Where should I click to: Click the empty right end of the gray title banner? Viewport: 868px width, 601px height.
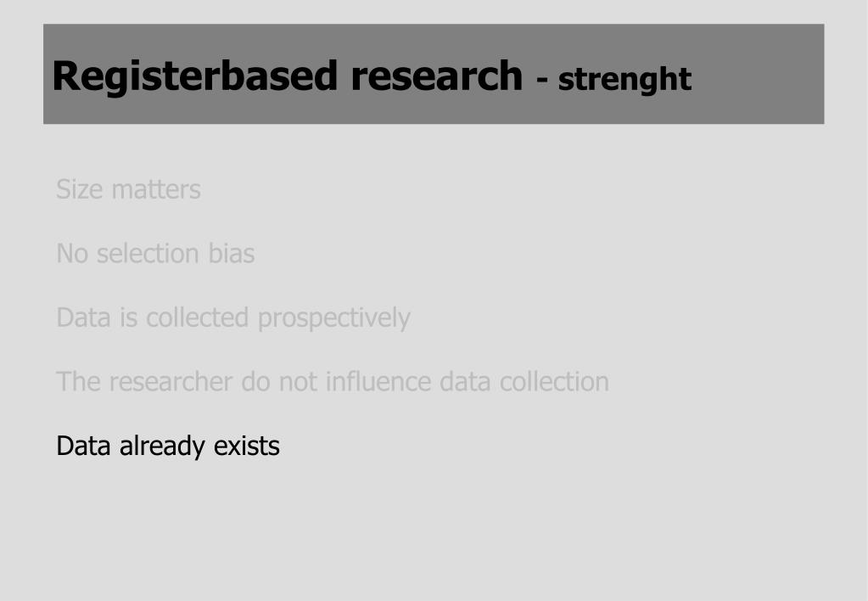[x=764, y=75]
